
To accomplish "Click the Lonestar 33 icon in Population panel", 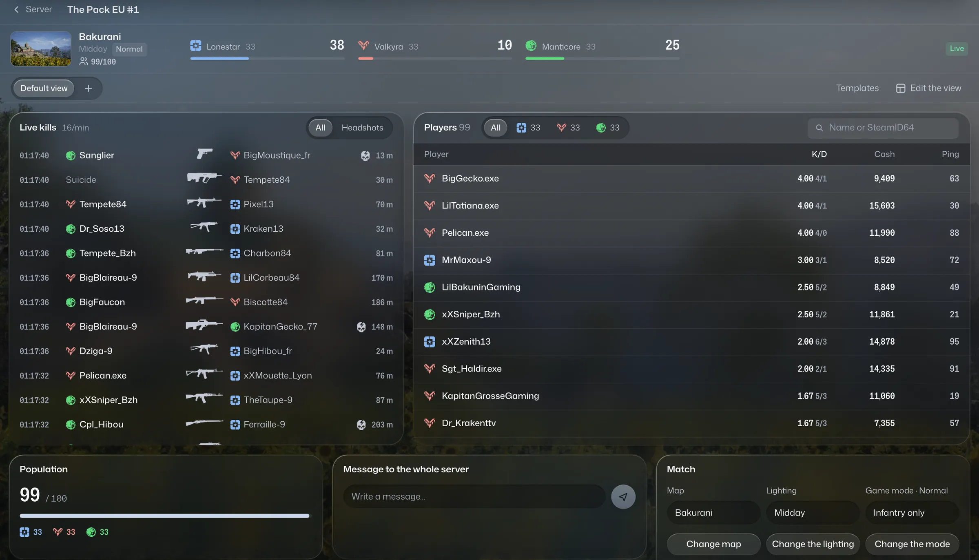I will [x=24, y=532].
